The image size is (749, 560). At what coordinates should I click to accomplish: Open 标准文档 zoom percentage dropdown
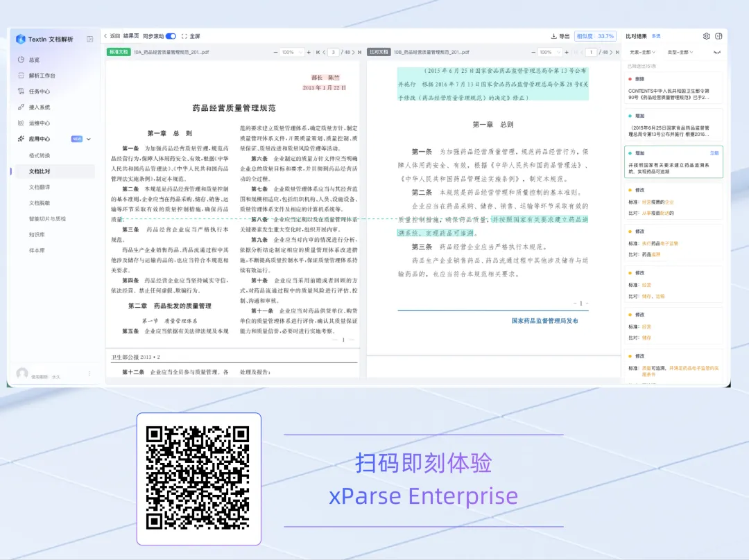coord(293,52)
